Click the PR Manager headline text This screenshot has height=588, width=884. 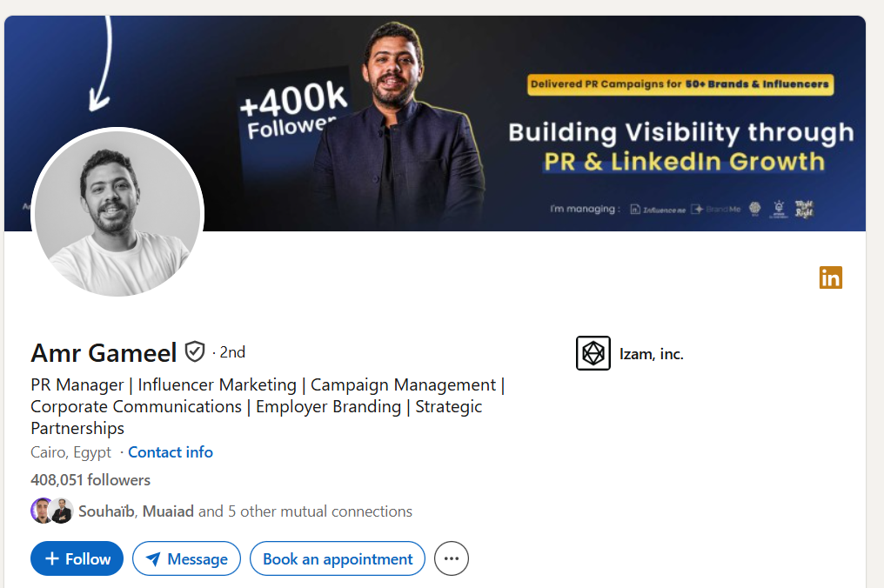[268, 406]
